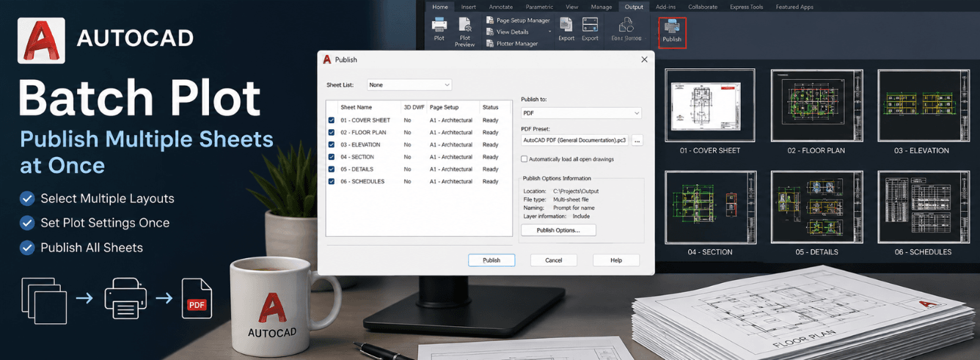Image resolution: width=980 pixels, height=360 pixels.
Task: Click the PDF Preset field
Action: pyautogui.click(x=575, y=139)
